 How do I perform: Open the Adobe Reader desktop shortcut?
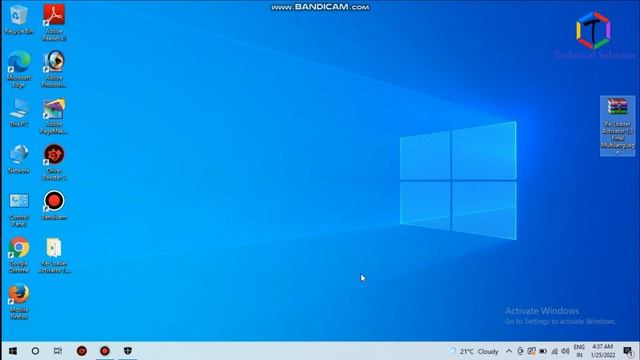pos(54,22)
